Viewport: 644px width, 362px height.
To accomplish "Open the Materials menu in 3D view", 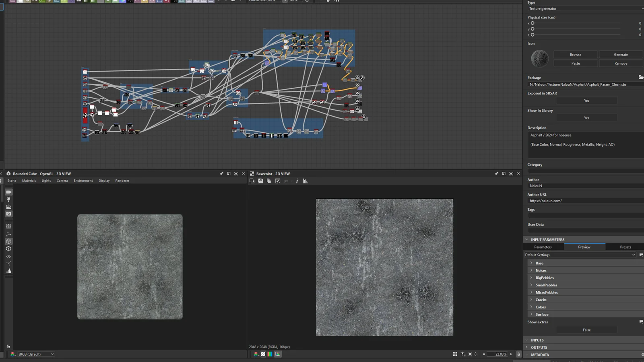I will [x=29, y=181].
